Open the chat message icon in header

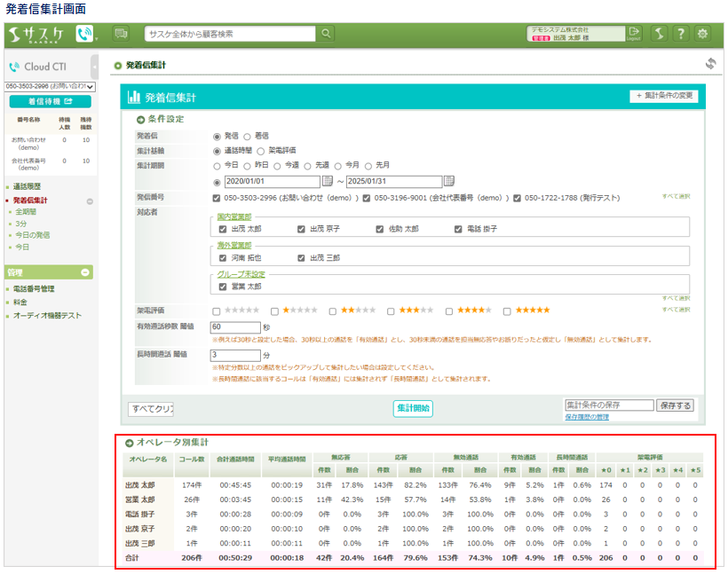[121, 34]
